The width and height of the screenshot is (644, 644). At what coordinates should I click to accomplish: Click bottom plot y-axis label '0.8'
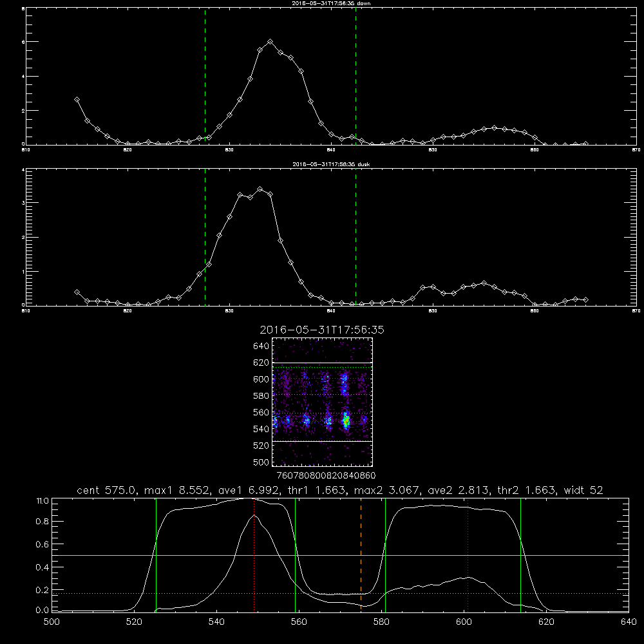click(x=43, y=522)
